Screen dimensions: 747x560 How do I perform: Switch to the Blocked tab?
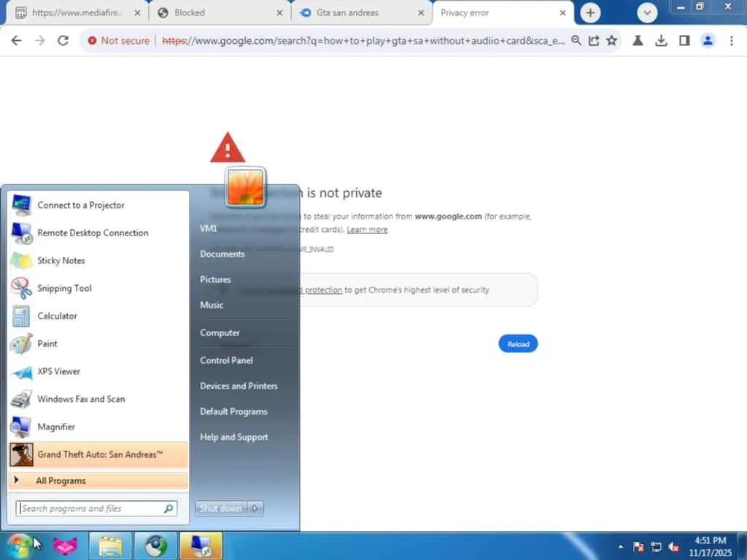click(x=219, y=13)
